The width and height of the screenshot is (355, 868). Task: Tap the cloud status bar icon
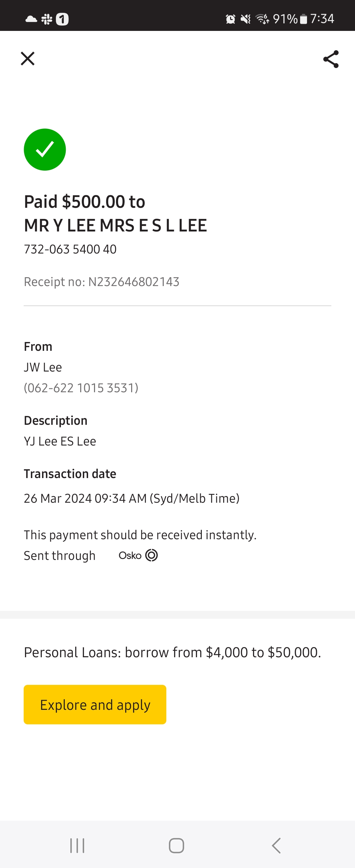(x=31, y=19)
